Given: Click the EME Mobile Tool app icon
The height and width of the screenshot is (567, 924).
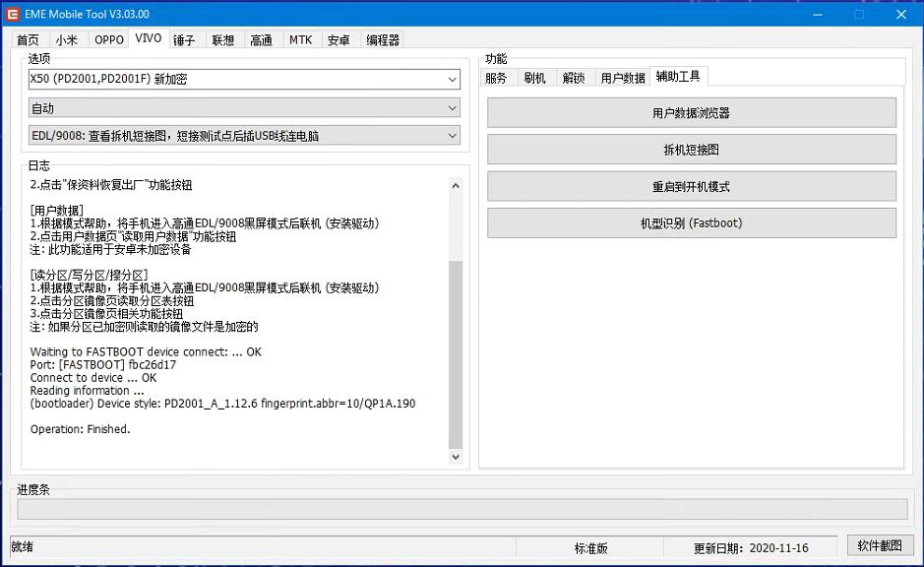Looking at the screenshot, I should pyautogui.click(x=13, y=14).
